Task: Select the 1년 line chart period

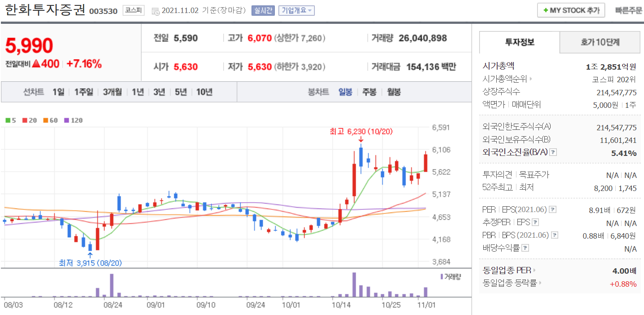Action: tap(138, 92)
